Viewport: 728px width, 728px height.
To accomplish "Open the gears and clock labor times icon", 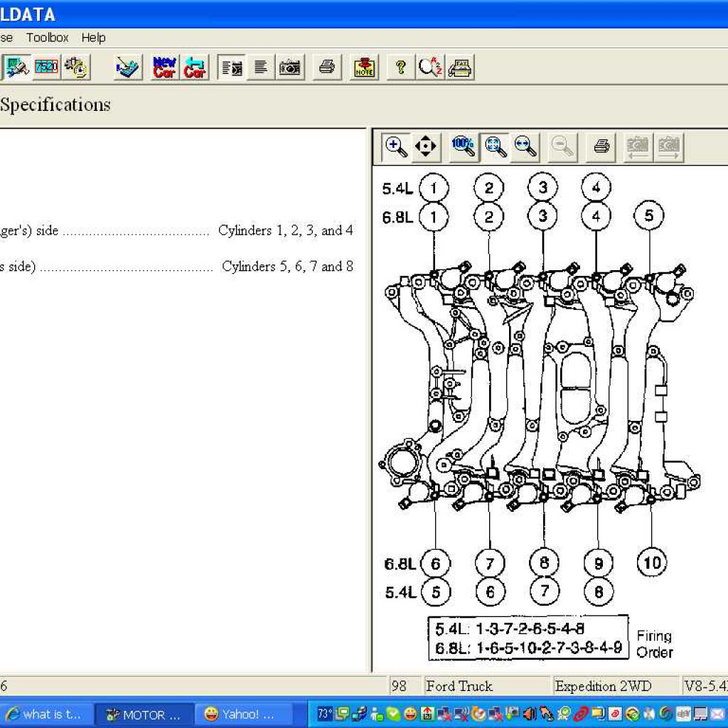I will pyautogui.click(x=75, y=68).
